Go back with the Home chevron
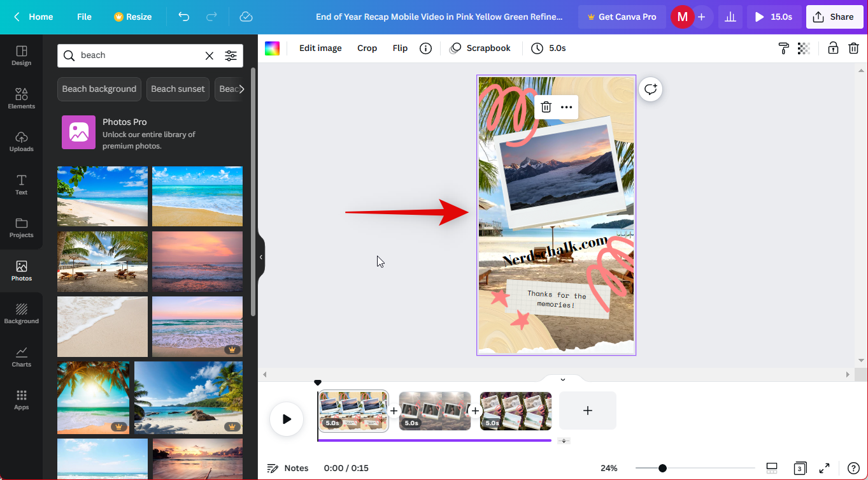This screenshot has height=480, width=868. pyautogui.click(x=17, y=17)
